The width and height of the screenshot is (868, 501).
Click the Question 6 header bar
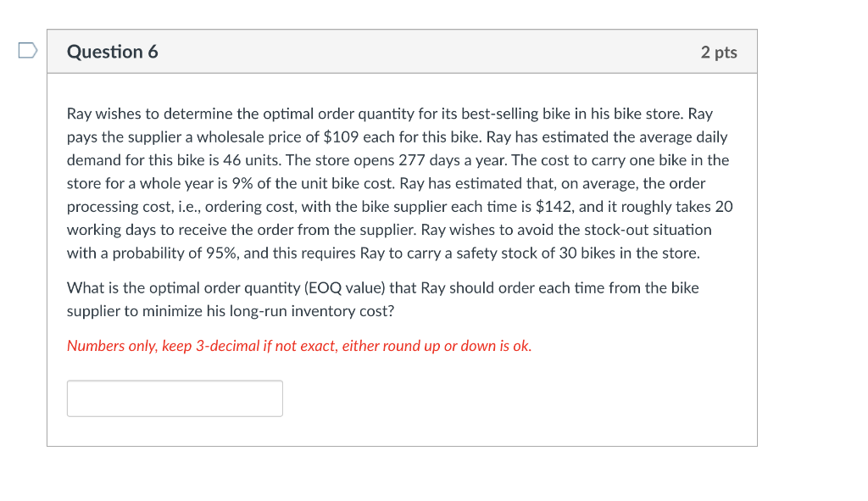[x=403, y=51]
